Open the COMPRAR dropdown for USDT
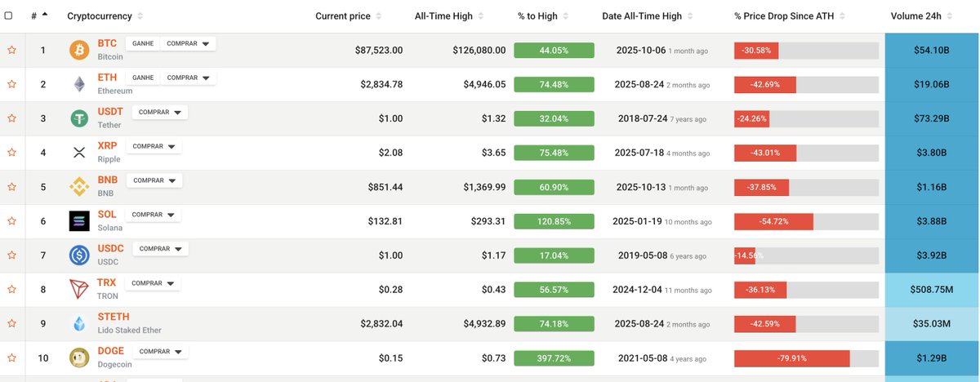 [x=160, y=112]
